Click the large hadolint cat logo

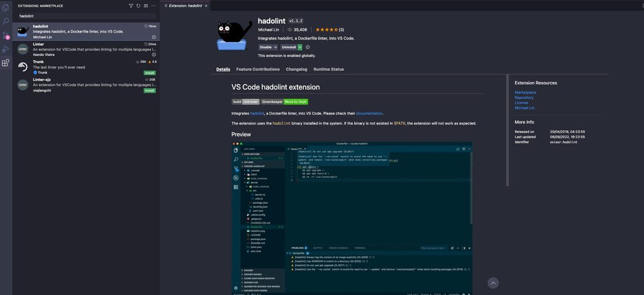tap(235, 35)
